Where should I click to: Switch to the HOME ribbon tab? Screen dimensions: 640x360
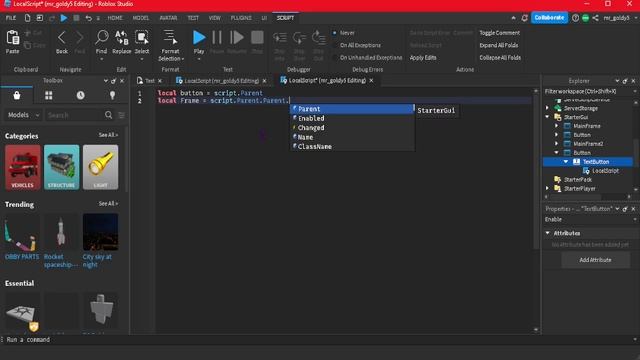[x=115, y=18]
